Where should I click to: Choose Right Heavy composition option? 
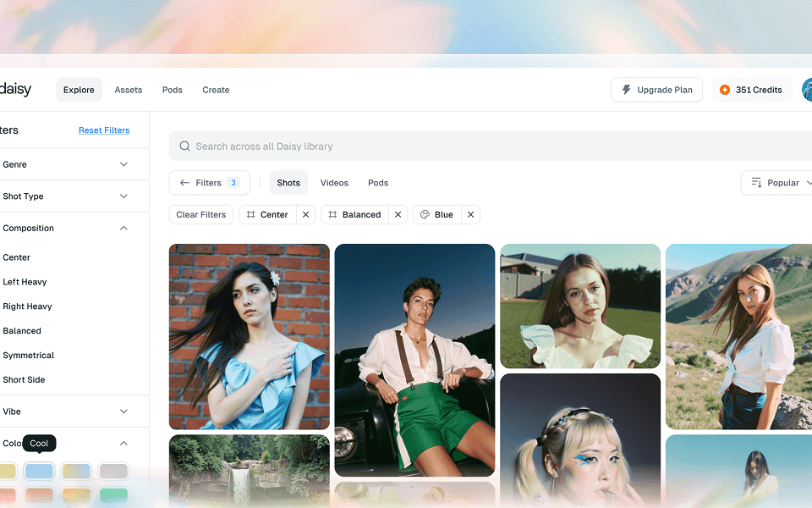click(27, 306)
